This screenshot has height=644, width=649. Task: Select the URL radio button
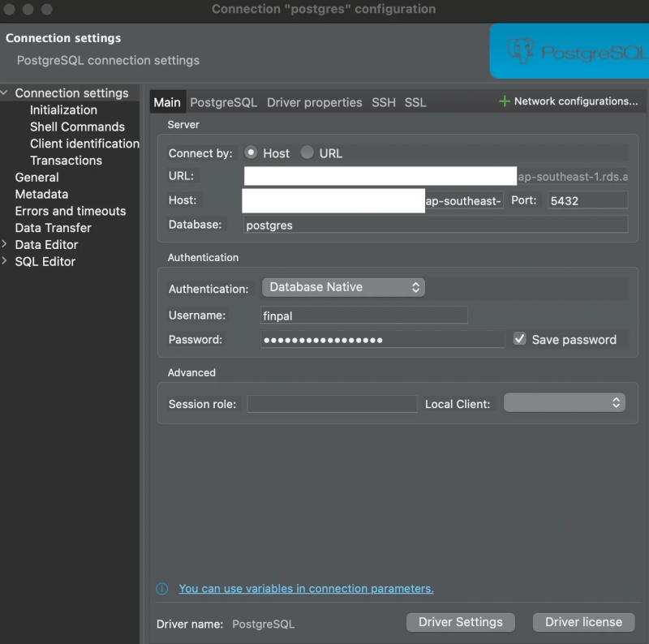pyautogui.click(x=306, y=152)
